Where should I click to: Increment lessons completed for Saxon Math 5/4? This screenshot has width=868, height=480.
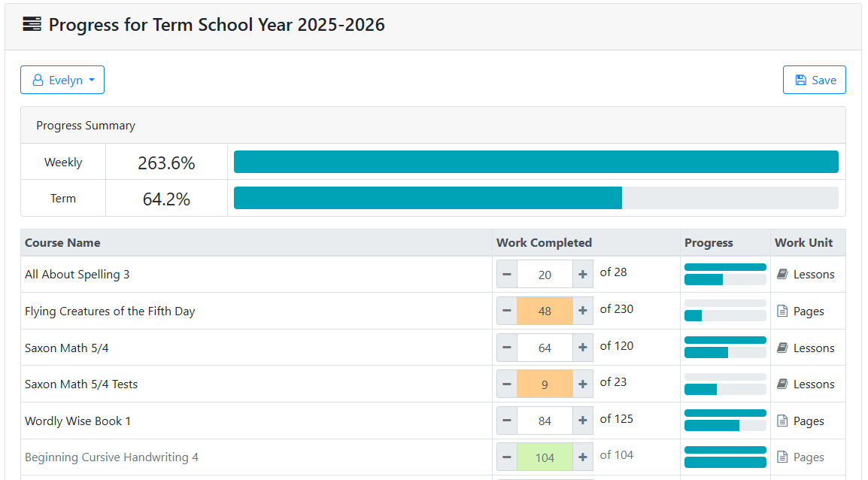[583, 347]
